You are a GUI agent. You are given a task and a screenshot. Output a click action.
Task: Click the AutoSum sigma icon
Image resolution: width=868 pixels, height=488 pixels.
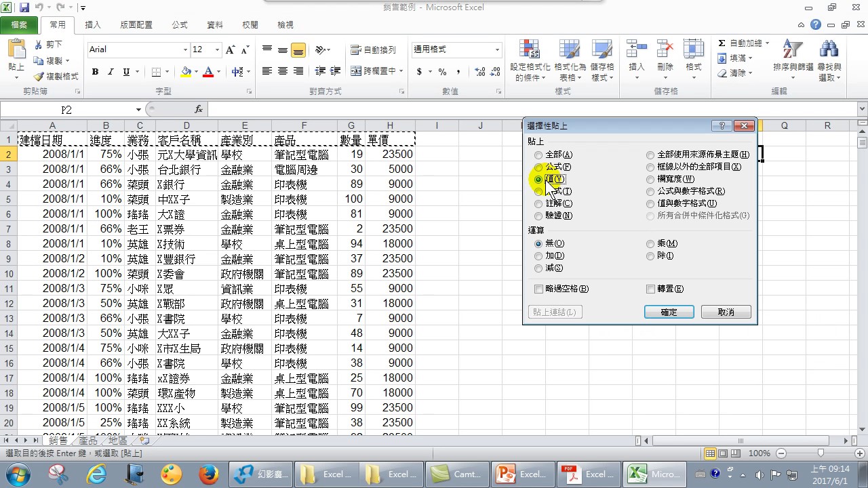(x=722, y=43)
